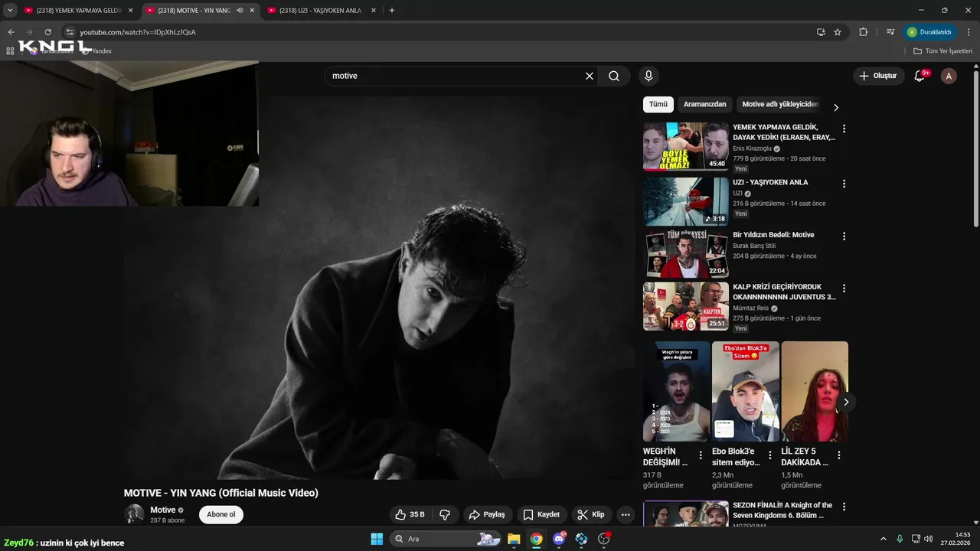Open options for Ebo Blok3'e sitem short
This screenshot has height=551, width=980.
coord(769,455)
